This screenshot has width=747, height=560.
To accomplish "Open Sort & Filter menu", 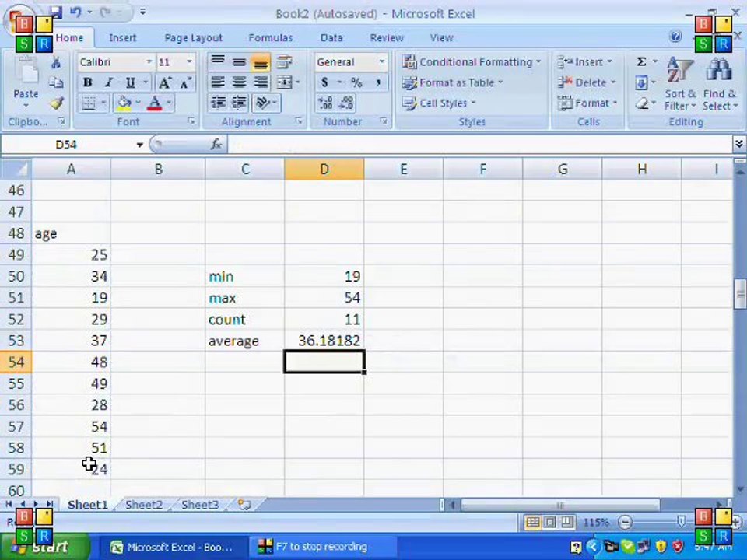I will pyautogui.click(x=680, y=83).
